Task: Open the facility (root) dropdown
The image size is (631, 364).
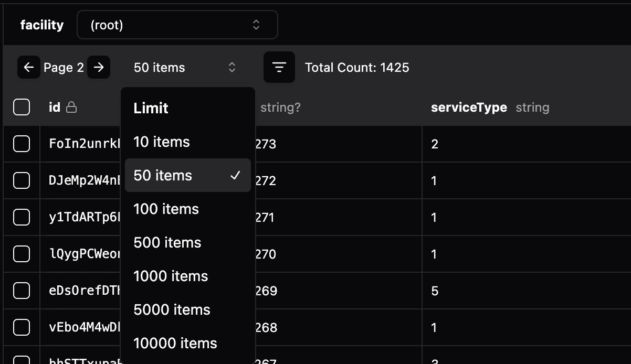Action: (x=177, y=25)
